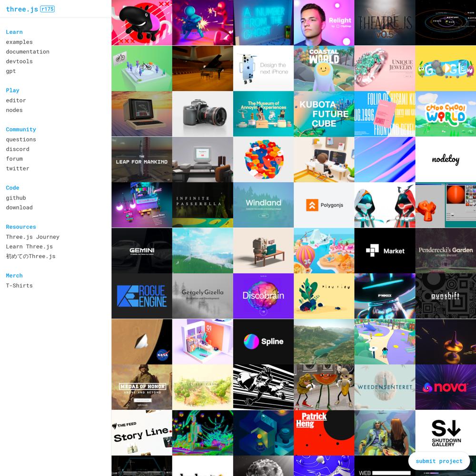The width and height of the screenshot is (476, 476).
Task: Open the neon A Number From The Ghost thumbnail
Action: click(263, 23)
